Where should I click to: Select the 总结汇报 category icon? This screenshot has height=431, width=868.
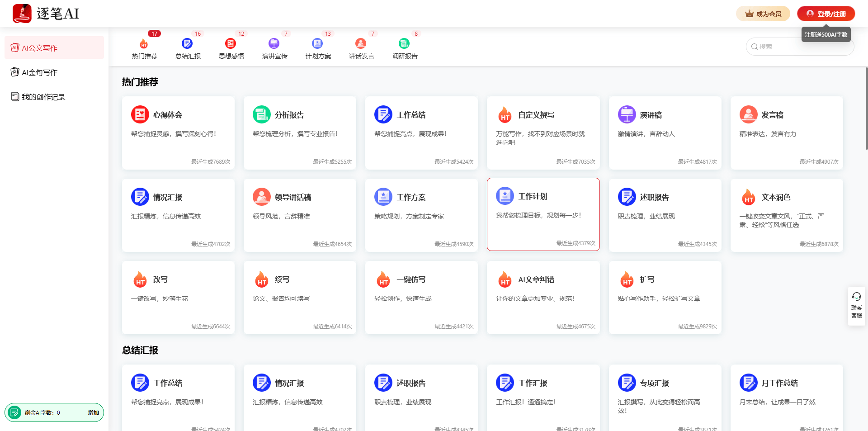tap(187, 44)
